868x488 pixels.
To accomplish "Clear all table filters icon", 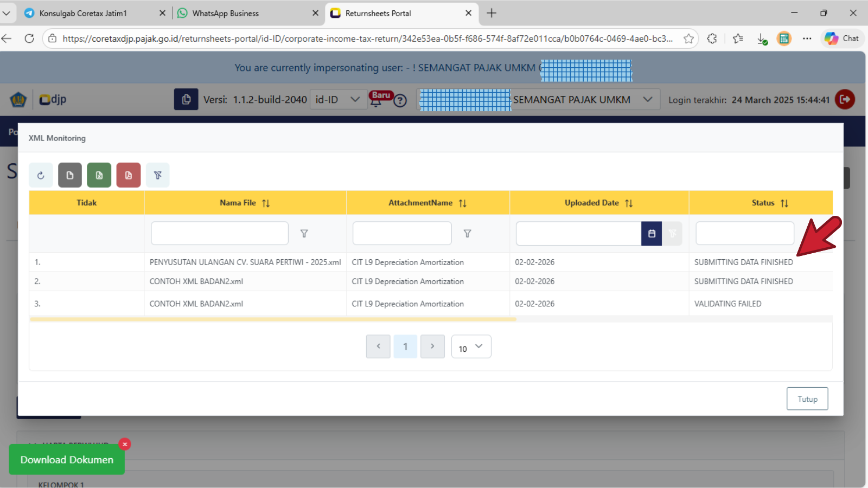I will tap(158, 175).
